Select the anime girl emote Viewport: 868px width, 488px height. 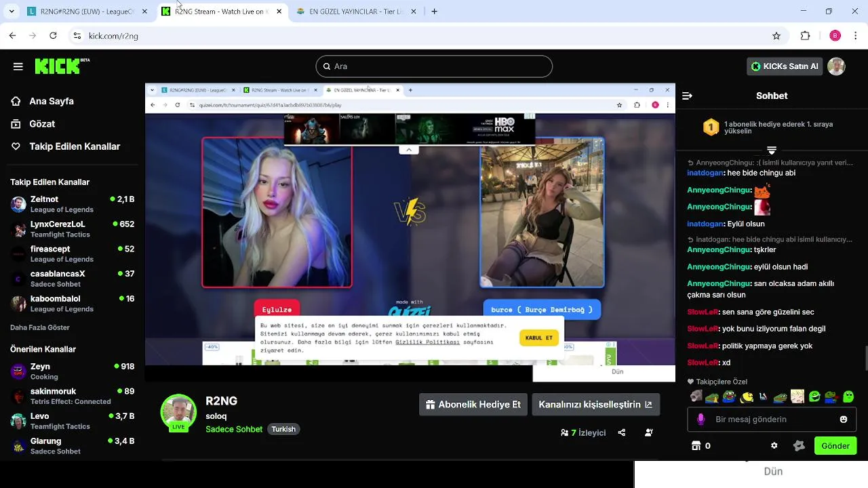797,396
